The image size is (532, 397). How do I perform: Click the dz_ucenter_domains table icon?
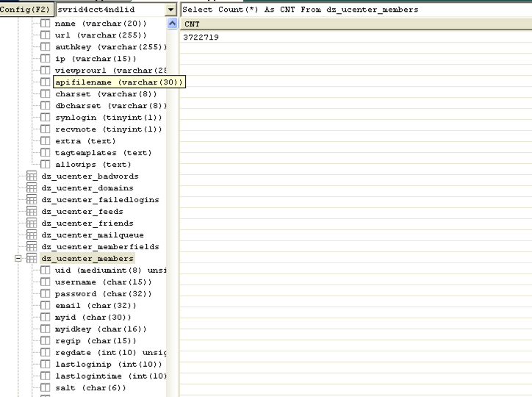pos(32,188)
